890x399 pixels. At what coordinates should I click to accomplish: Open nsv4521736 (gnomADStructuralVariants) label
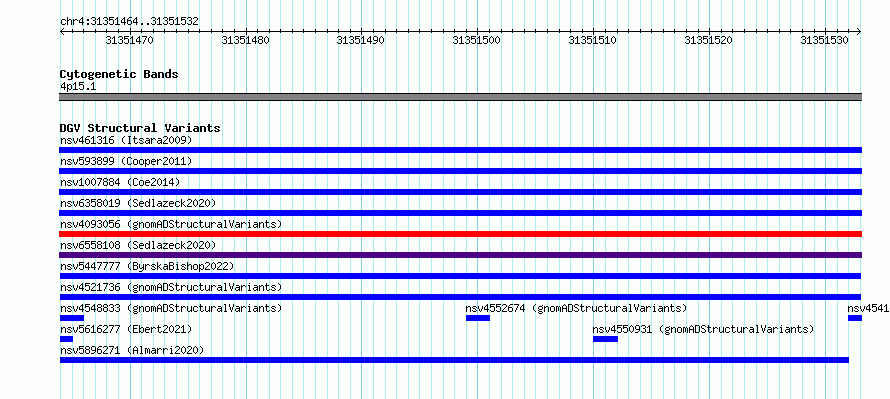tap(171, 287)
